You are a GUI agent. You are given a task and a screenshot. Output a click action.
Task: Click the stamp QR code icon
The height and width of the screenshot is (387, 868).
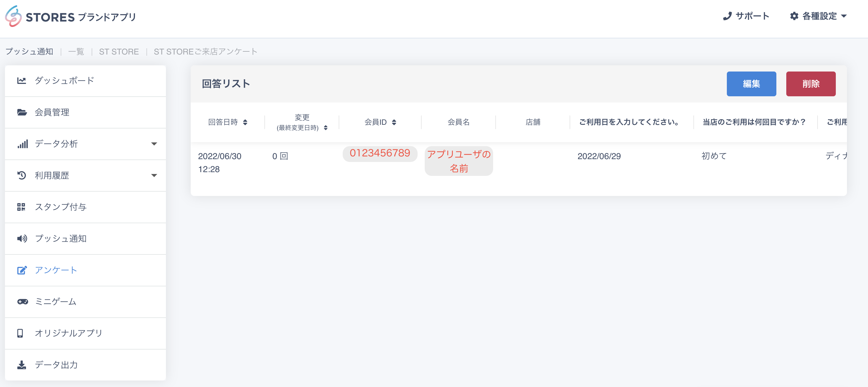pos(21,207)
